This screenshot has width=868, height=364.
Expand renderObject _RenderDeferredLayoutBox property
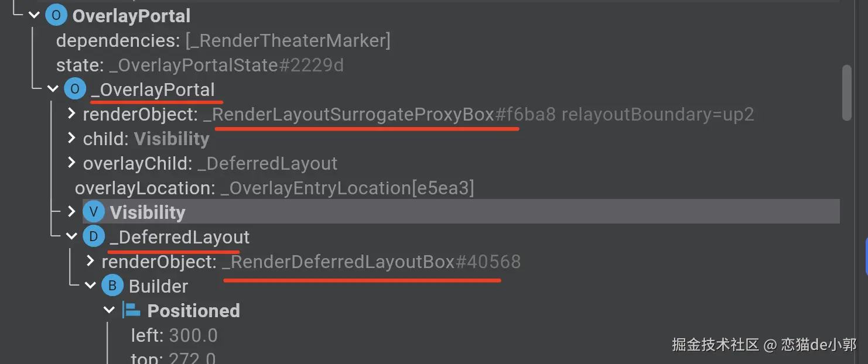90,262
